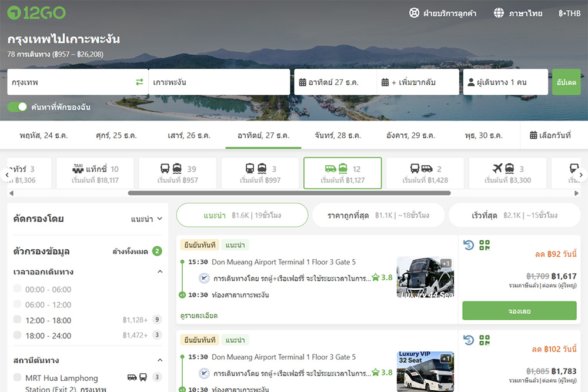Click 3.8 star rating on first trip
The image size is (588, 392).
382,278
